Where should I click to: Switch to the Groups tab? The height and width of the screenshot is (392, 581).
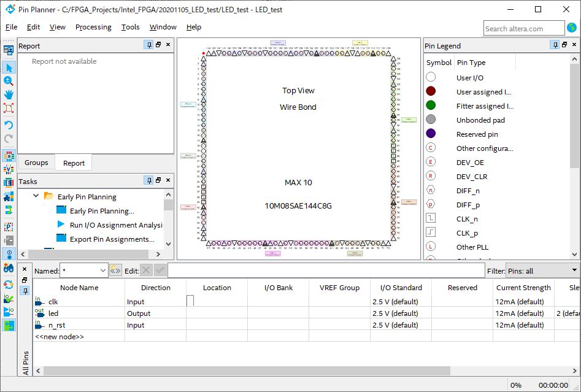click(x=36, y=163)
